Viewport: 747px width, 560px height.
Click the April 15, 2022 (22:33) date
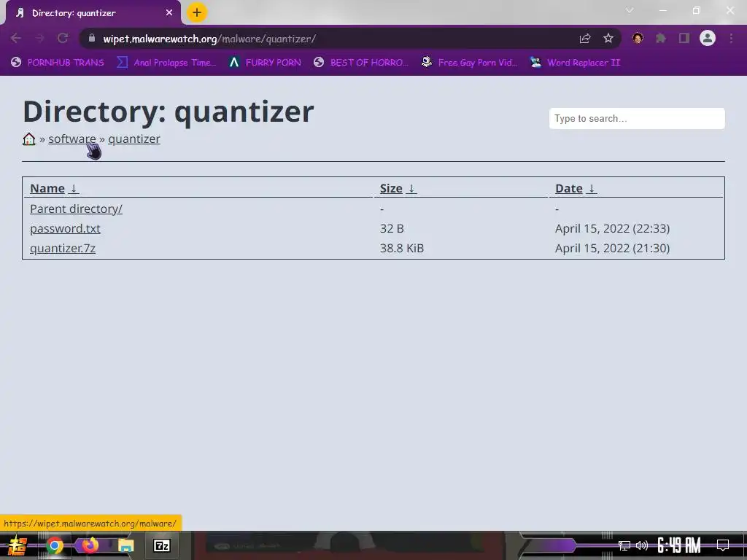tap(612, 228)
